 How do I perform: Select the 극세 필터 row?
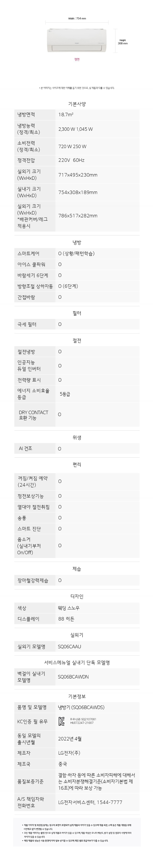[77, 324]
